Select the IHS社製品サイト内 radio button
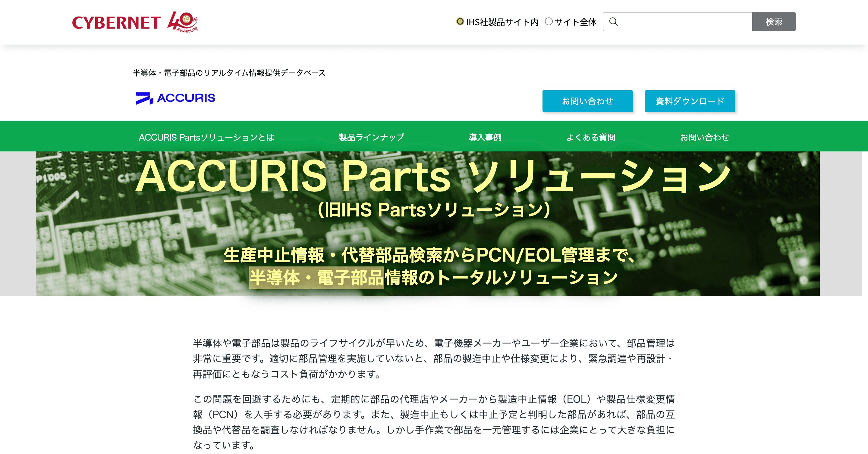The height and width of the screenshot is (454, 868). [460, 22]
